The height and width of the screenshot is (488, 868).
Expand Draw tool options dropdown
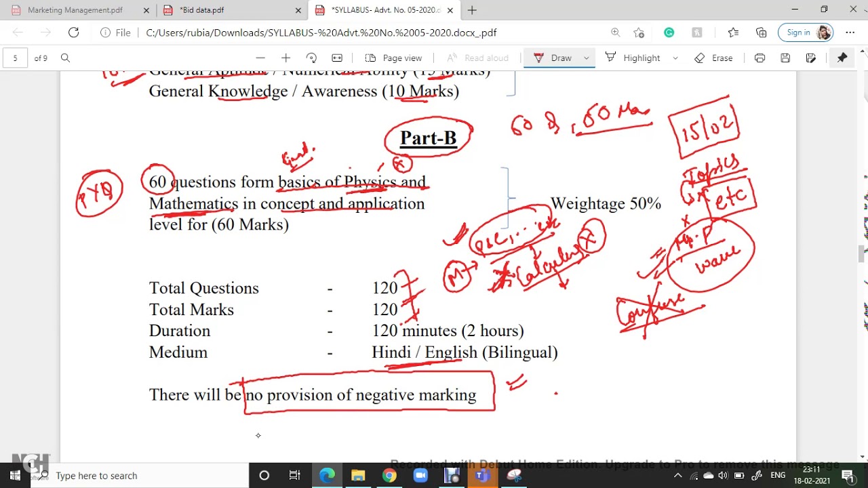tap(587, 58)
